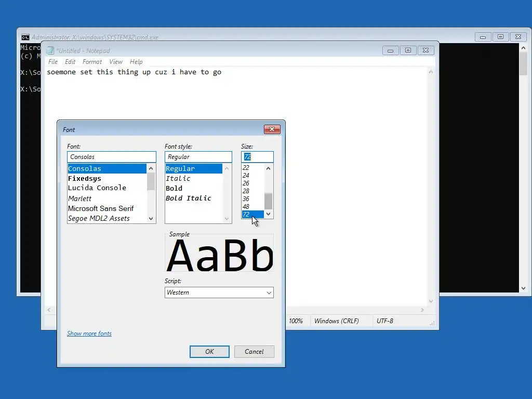This screenshot has height=399, width=532.
Task: Click the size list scrollbar thumb
Action: pos(269,201)
